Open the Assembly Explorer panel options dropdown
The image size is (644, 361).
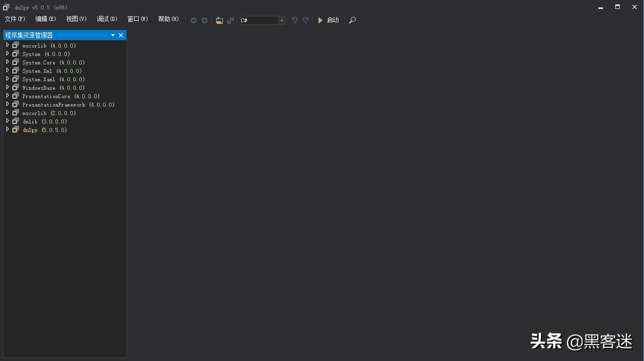(x=112, y=35)
